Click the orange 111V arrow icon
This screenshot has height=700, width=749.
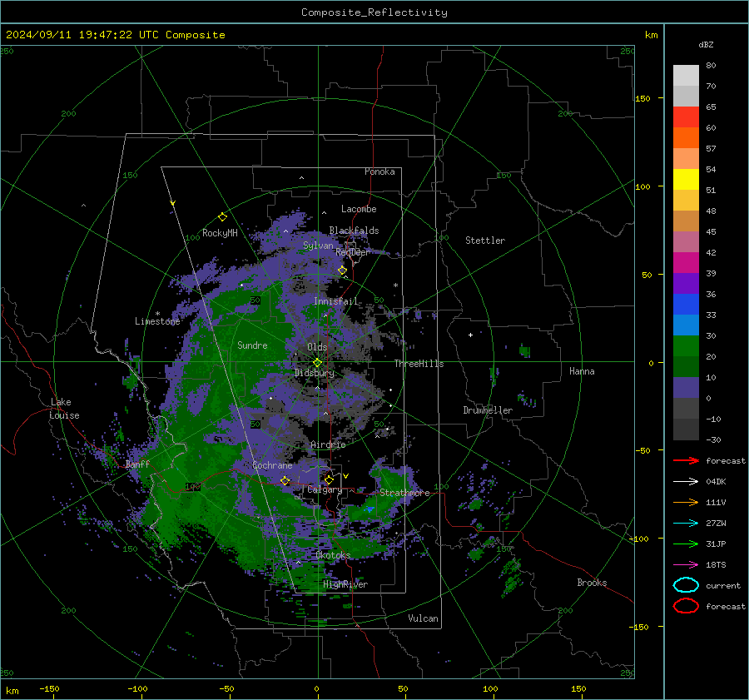pyautogui.click(x=686, y=502)
